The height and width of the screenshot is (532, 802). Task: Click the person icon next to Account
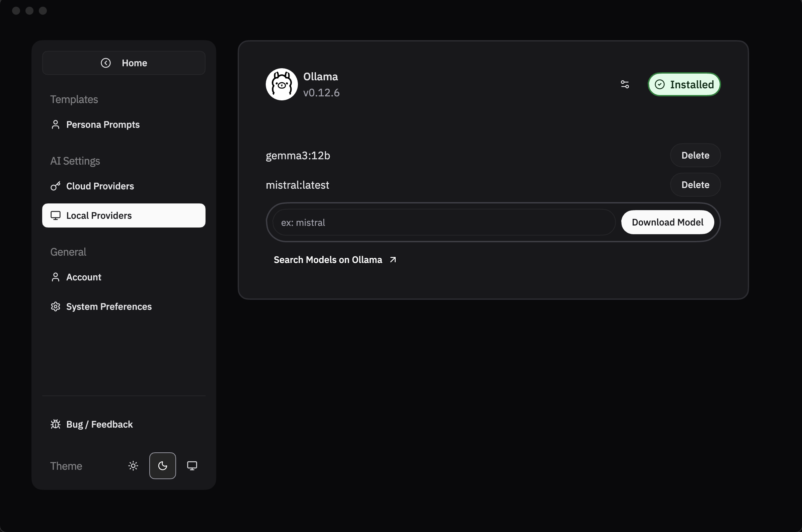pos(55,277)
